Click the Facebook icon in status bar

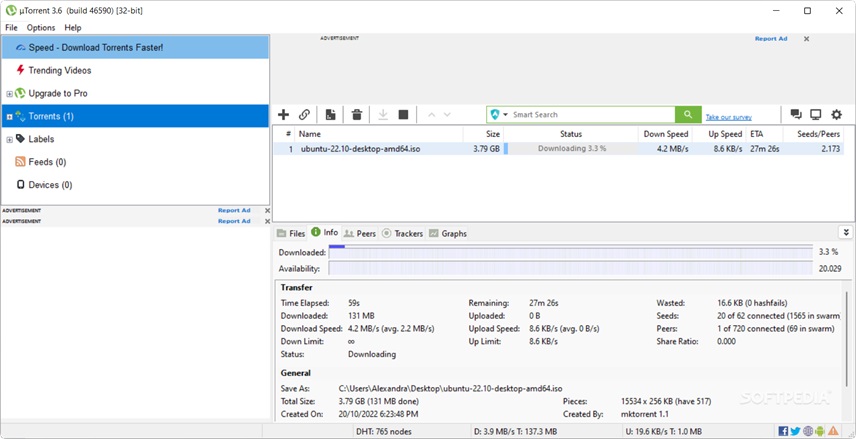tap(783, 431)
